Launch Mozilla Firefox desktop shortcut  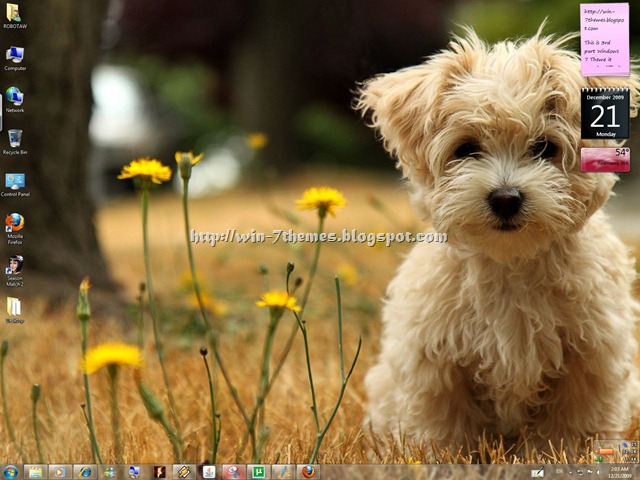[15, 228]
